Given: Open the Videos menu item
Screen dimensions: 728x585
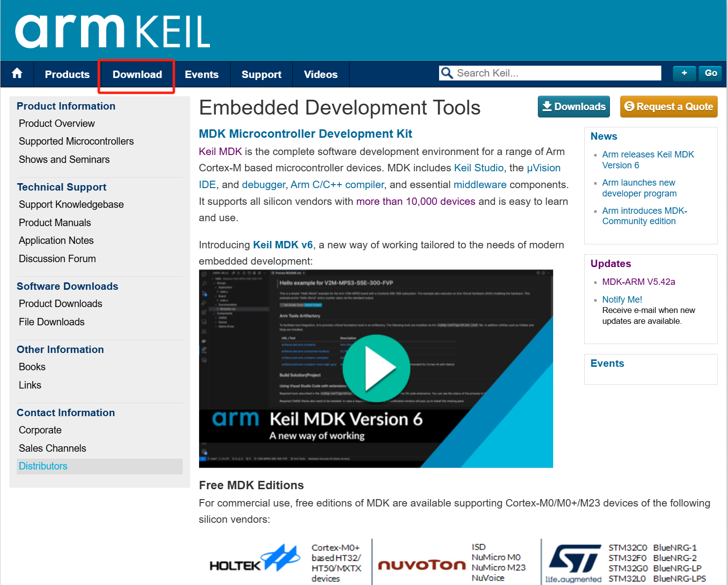Looking at the screenshot, I should tap(321, 75).
